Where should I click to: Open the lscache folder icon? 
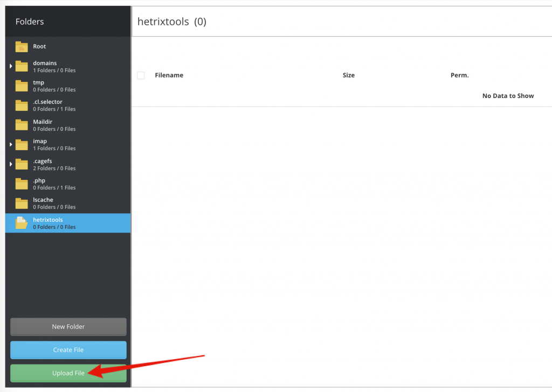pyautogui.click(x=22, y=203)
